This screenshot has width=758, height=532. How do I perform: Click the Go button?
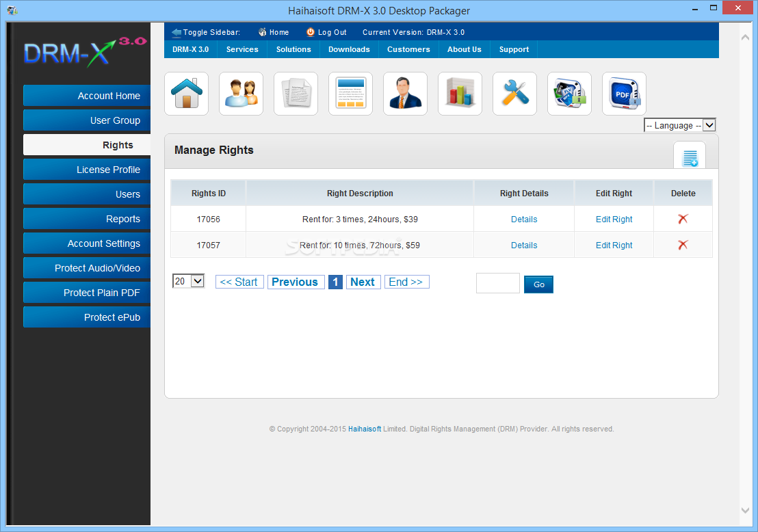(x=538, y=284)
